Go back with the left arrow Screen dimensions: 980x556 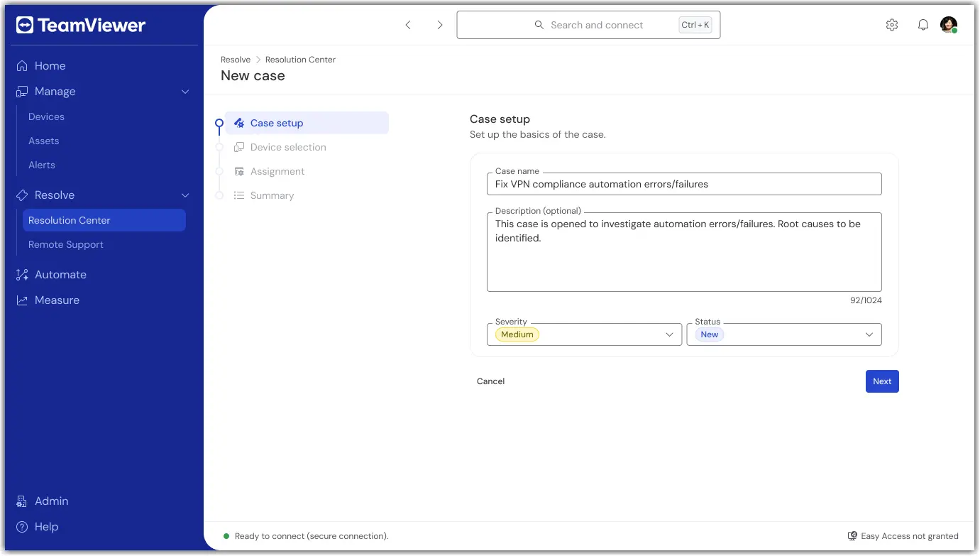408,25
